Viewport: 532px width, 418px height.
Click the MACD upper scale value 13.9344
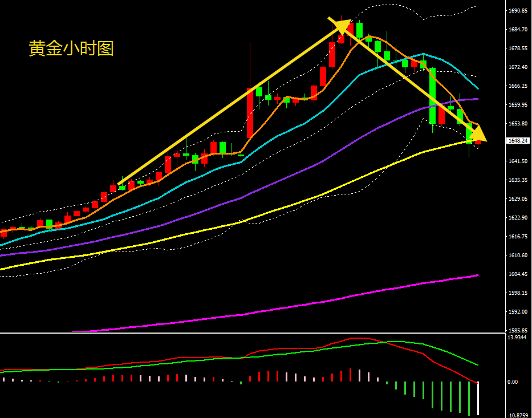(518, 337)
